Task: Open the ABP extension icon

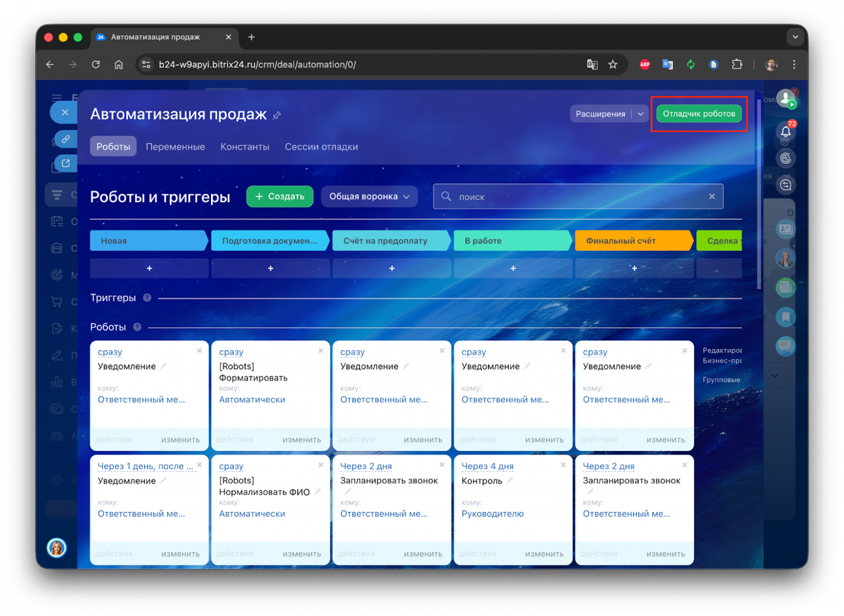Action: (644, 64)
